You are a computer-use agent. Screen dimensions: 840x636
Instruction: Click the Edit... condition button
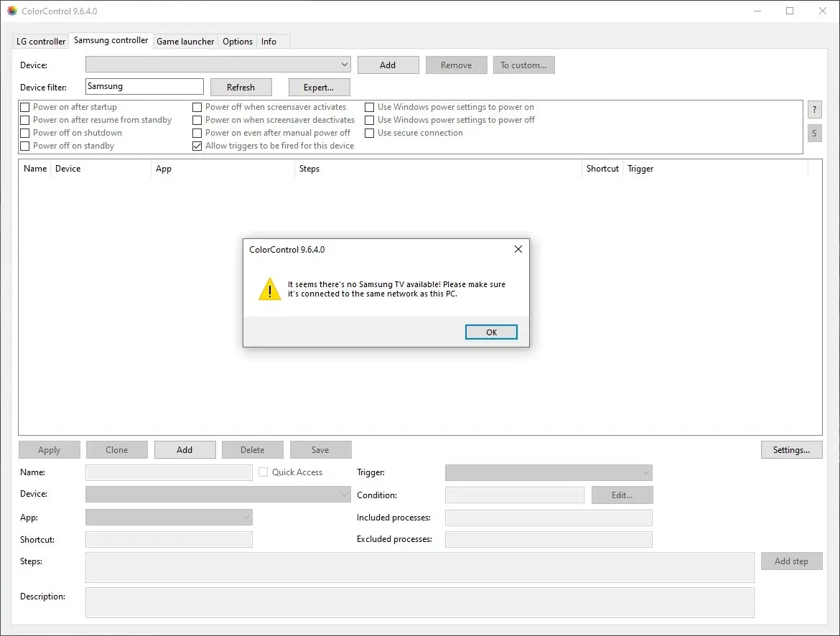[x=622, y=495]
